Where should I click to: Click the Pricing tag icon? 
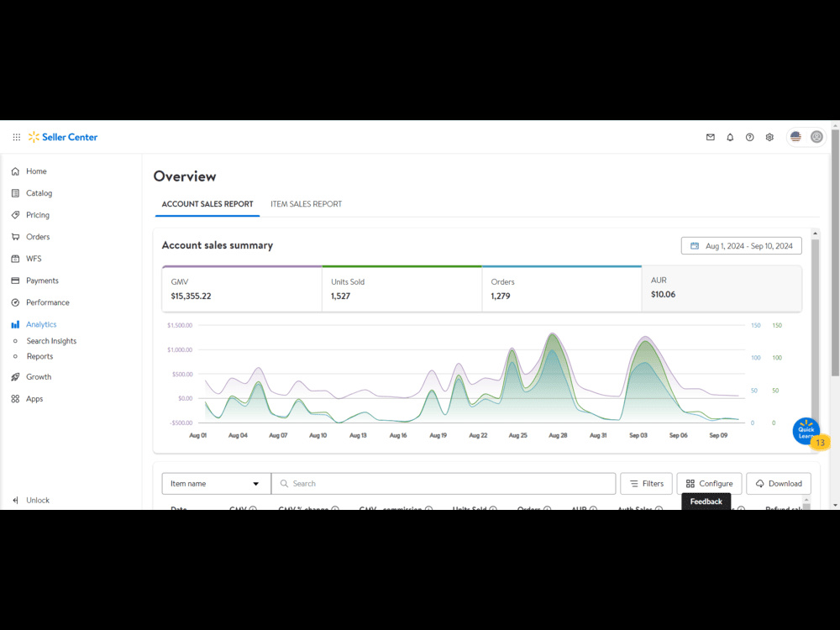point(15,215)
